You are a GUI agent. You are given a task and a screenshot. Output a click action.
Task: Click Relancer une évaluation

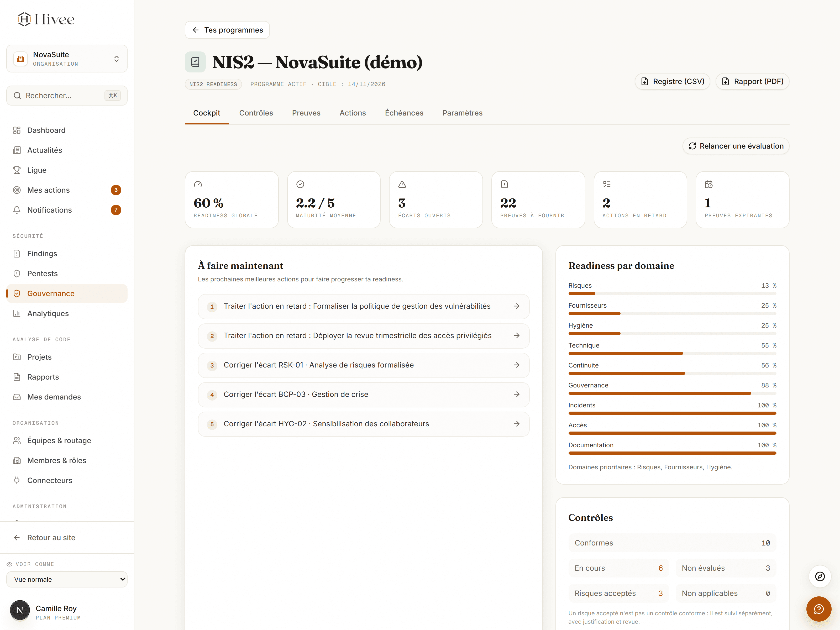(736, 146)
